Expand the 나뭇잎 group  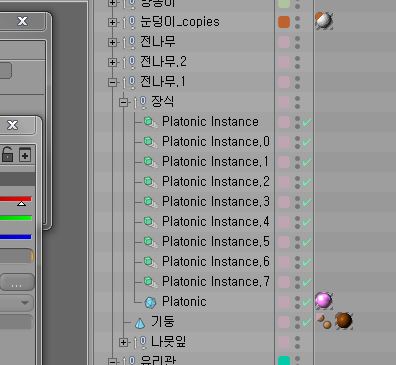[x=123, y=342]
